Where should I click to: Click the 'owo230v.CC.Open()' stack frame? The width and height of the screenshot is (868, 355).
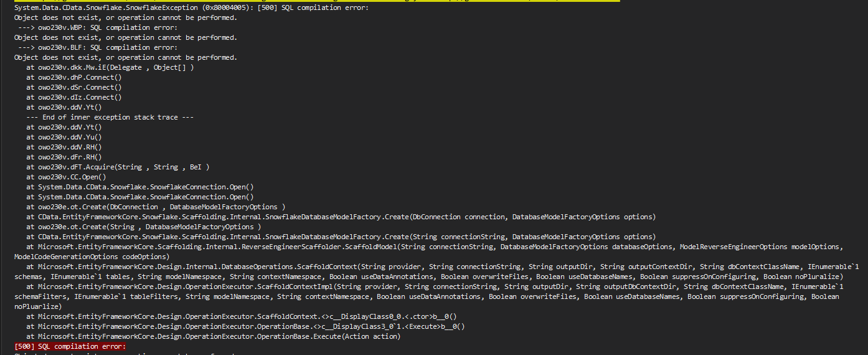pyautogui.click(x=66, y=177)
